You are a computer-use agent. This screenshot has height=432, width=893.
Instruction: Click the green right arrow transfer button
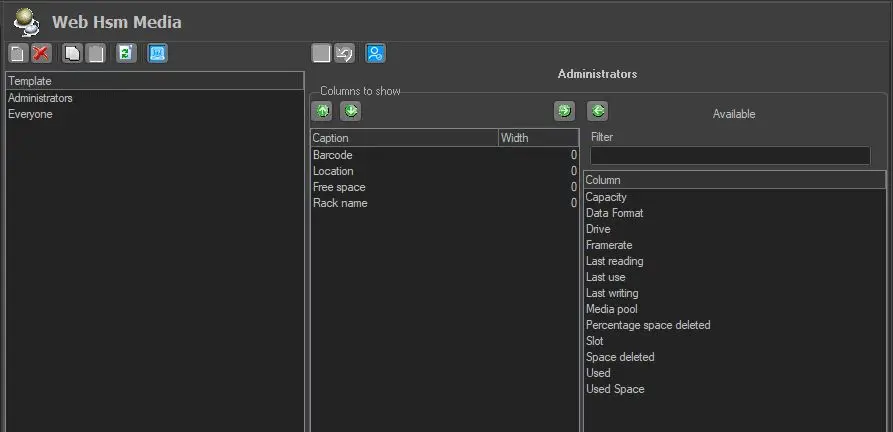(565, 111)
